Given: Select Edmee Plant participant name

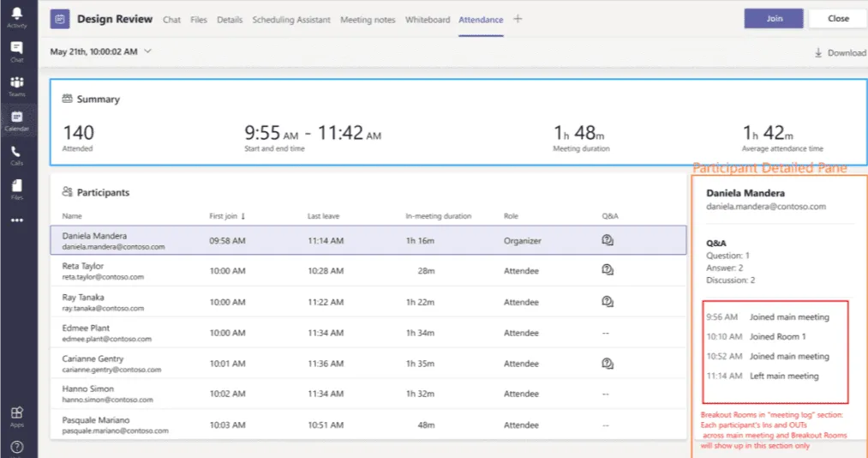Looking at the screenshot, I should pos(86,328).
